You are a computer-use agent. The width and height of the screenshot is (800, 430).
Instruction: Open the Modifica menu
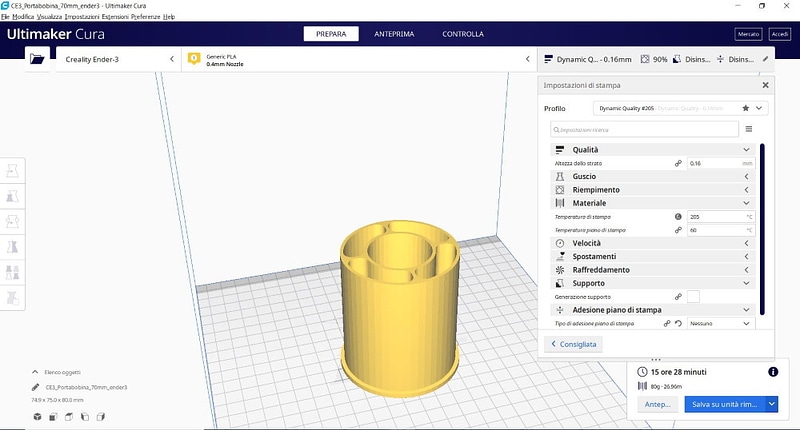pyautogui.click(x=23, y=16)
